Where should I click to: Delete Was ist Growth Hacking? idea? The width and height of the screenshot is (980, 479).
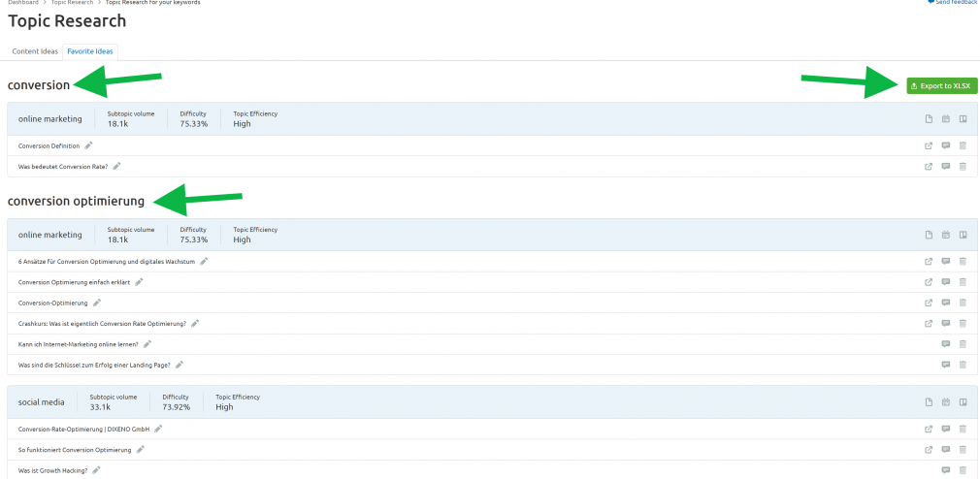[x=963, y=469]
